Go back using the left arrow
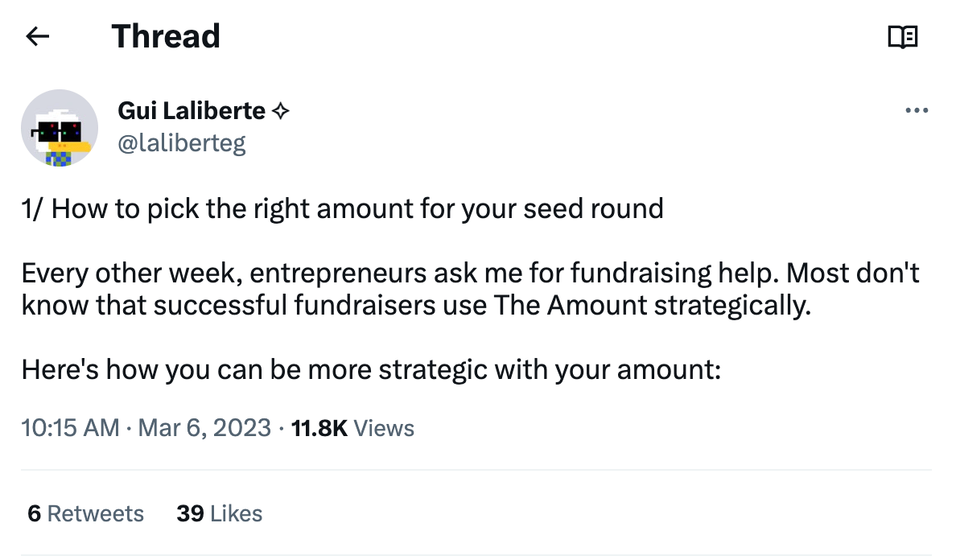 click(x=37, y=36)
